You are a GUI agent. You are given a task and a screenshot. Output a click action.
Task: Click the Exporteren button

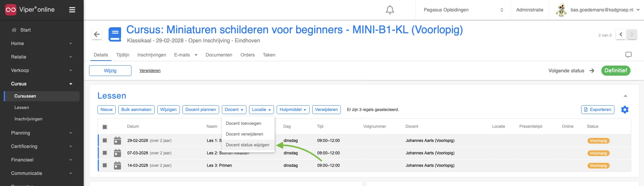(598, 110)
